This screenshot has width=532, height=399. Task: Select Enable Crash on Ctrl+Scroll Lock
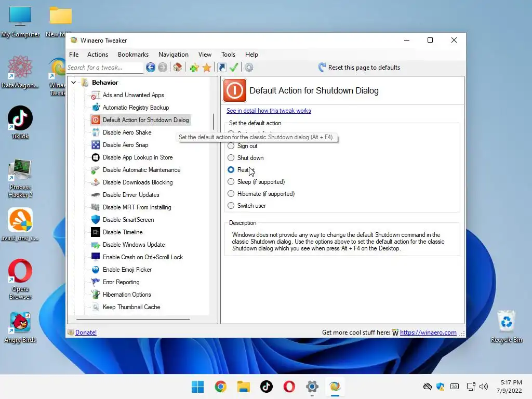pos(143,257)
